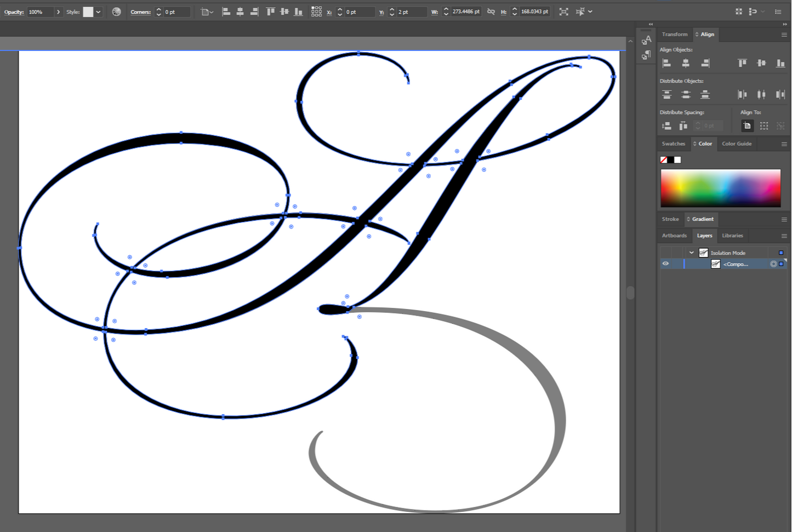Open the Opacity slider arrow
Screen dimensions: 792x532
click(x=58, y=12)
